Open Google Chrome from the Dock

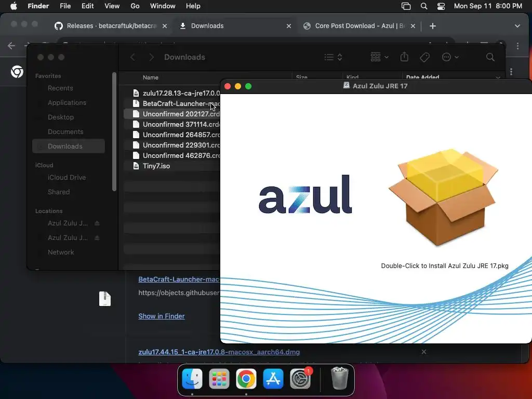tap(246, 379)
